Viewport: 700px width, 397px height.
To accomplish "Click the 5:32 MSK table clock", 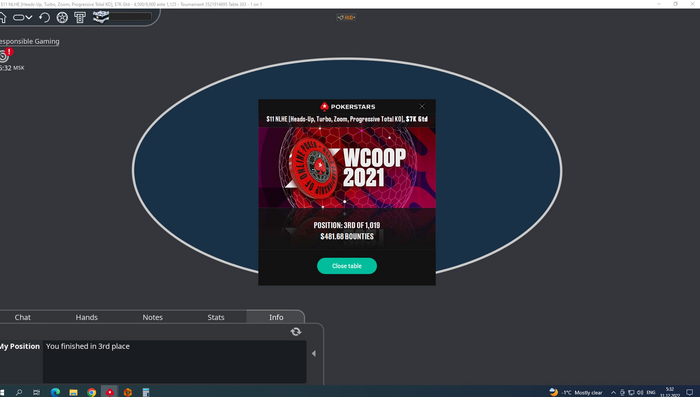I will (x=12, y=68).
